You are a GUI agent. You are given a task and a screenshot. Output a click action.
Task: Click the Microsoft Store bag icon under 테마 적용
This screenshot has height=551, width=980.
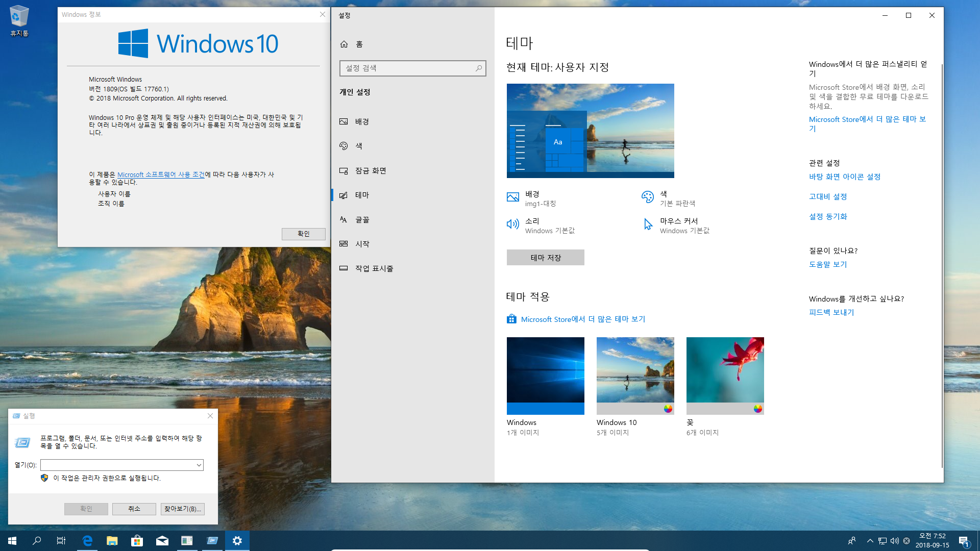[511, 319]
